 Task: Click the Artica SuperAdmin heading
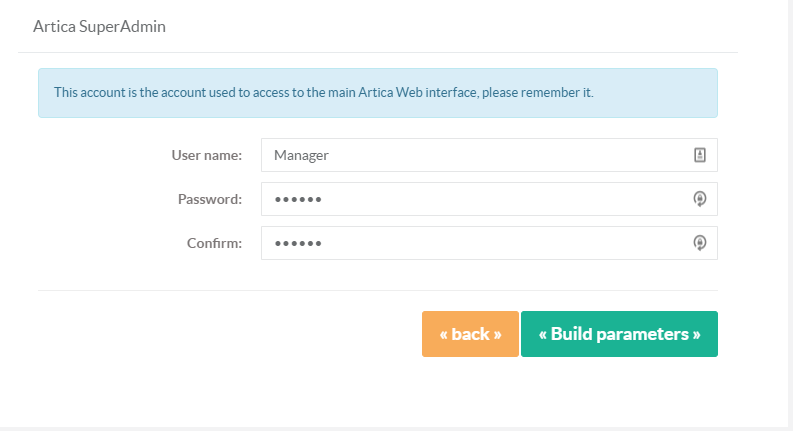(x=100, y=26)
